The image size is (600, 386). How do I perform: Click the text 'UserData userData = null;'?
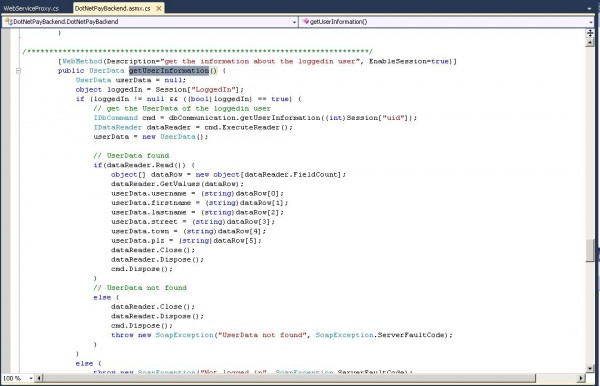pos(130,80)
